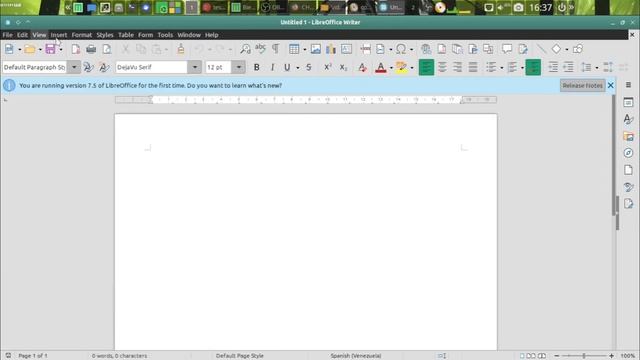The width and height of the screenshot is (640, 360).
Task: Toggle underline formatting
Action: (287, 67)
